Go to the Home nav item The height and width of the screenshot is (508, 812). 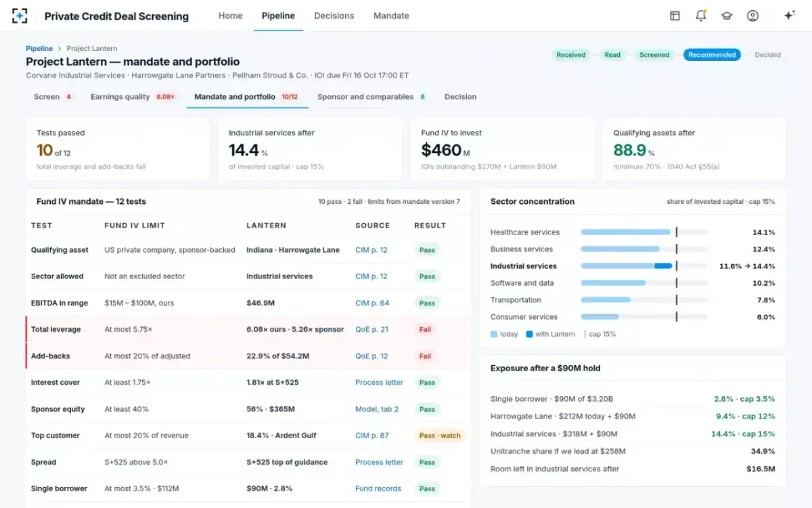coord(230,16)
